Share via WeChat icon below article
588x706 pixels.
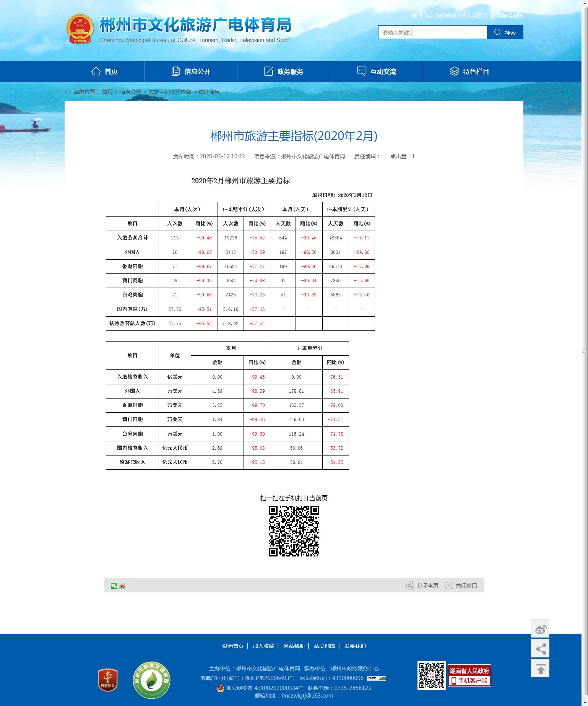pos(114,586)
